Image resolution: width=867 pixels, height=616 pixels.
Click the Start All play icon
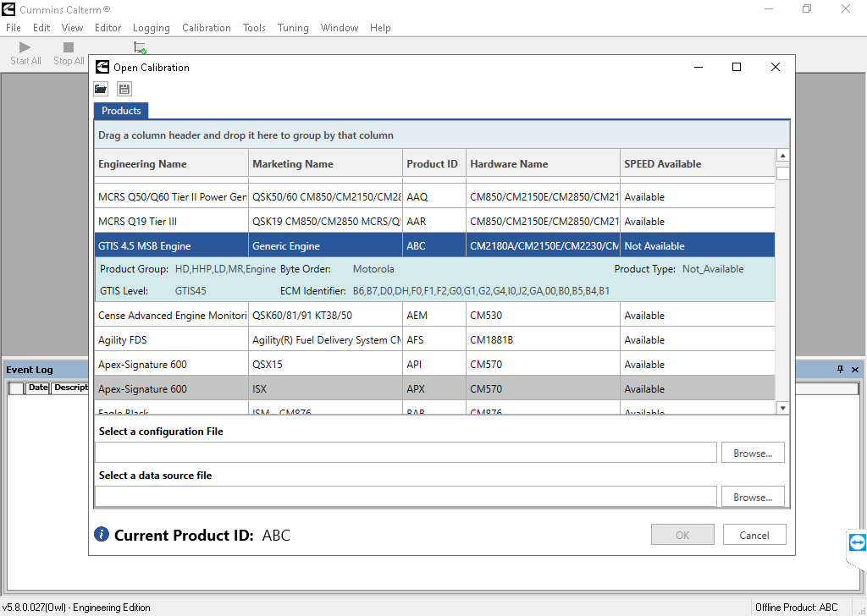[x=25, y=48]
